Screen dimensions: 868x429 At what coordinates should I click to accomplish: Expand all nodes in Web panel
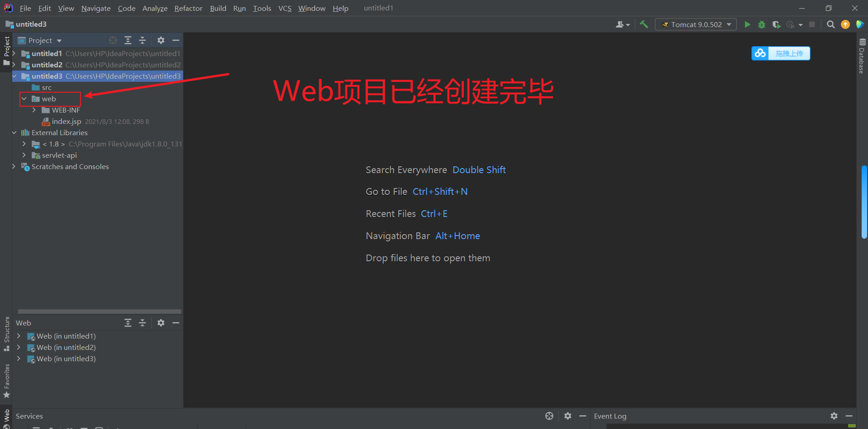pos(128,322)
